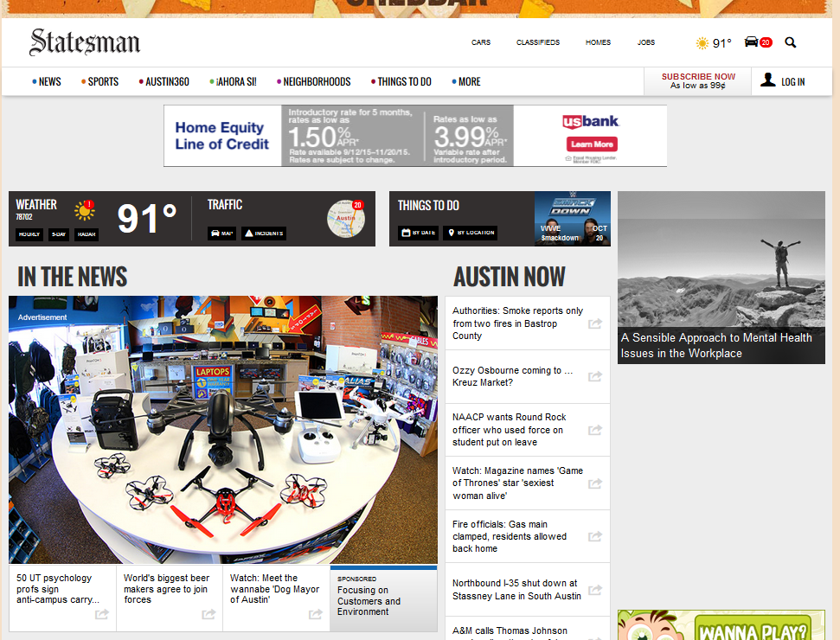Share the Gas main clamped story
Viewport: 840px width, 640px height.
click(595, 536)
